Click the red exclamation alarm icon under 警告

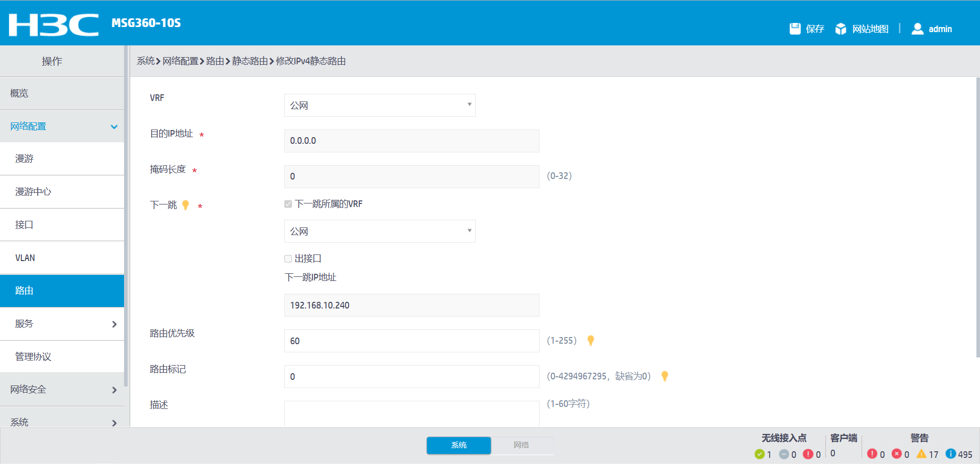coord(872,454)
